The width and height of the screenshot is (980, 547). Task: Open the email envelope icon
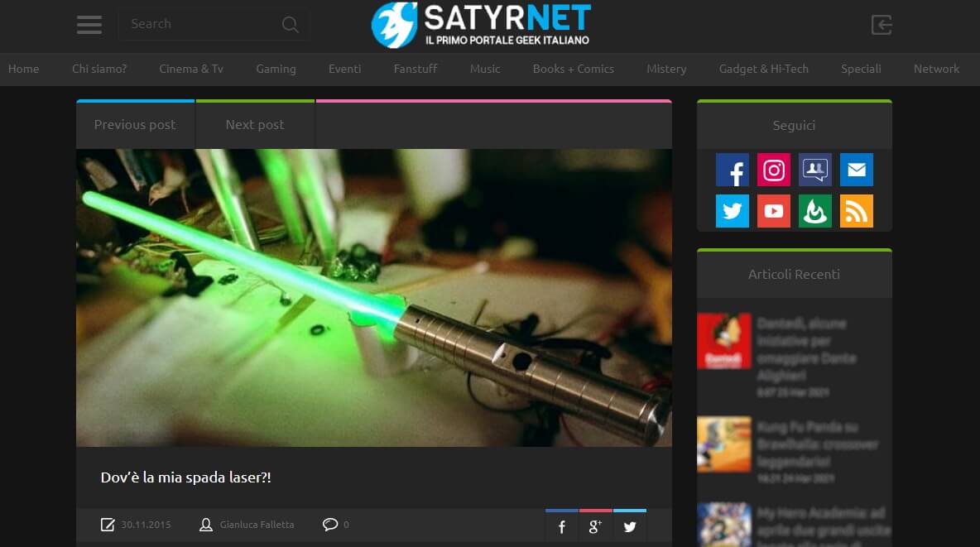click(x=857, y=170)
